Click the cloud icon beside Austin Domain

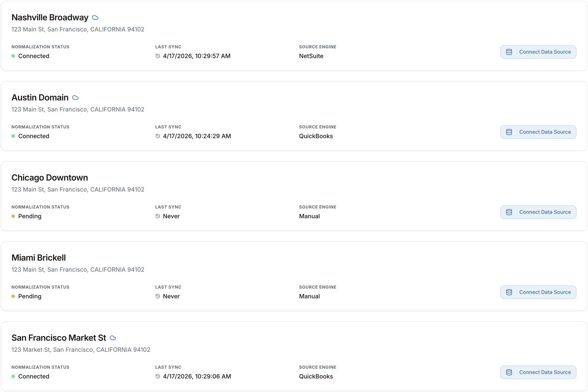coord(75,97)
